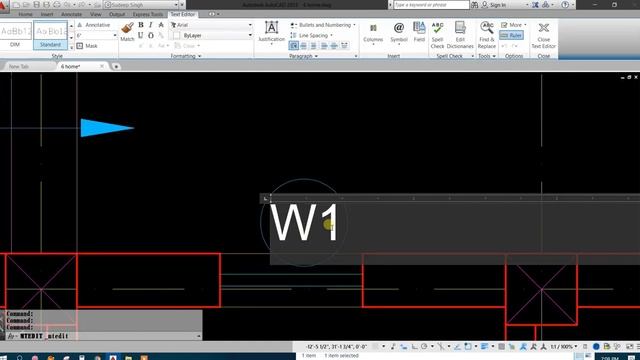
Task: Insert a Field
Action: pyautogui.click(x=419, y=32)
